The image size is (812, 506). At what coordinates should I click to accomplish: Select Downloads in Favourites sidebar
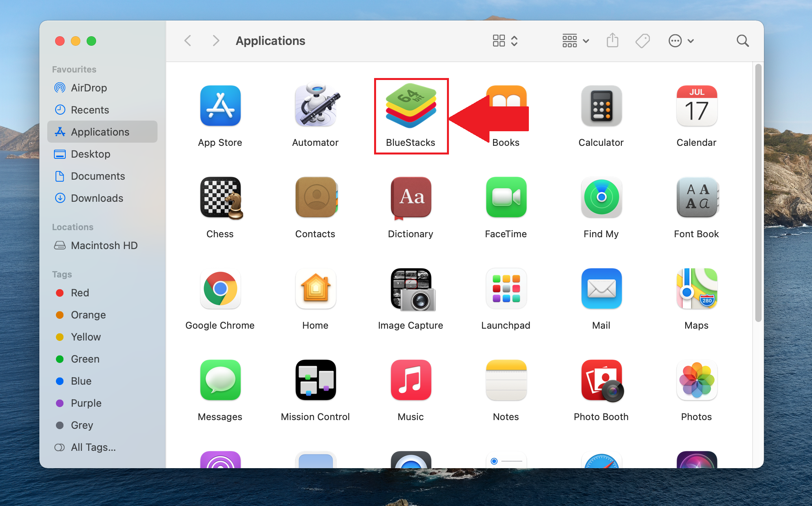coord(97,197)
